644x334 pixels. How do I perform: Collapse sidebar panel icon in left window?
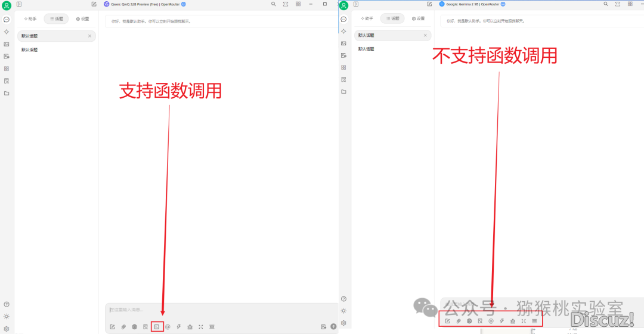click(x=19, y=4)
